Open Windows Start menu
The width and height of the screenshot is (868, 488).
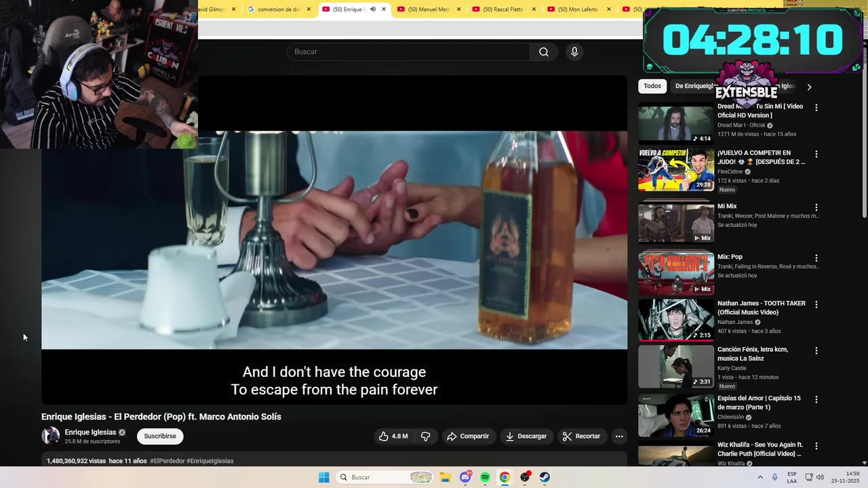click(324, 477)
